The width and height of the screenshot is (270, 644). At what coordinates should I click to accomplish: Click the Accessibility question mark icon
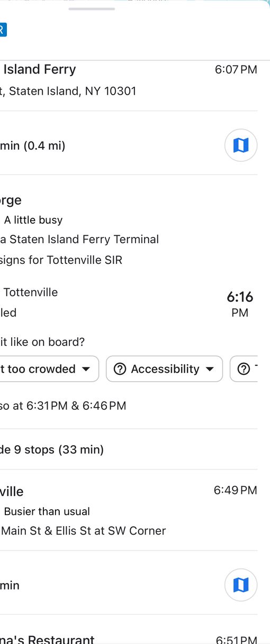(x=120, y=369)
